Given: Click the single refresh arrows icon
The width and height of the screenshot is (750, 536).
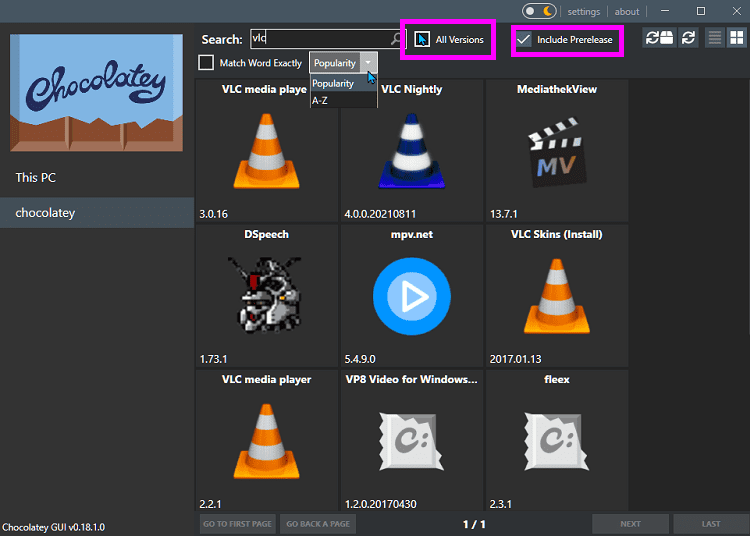Looking at the screenshot, I should [688, 38].
